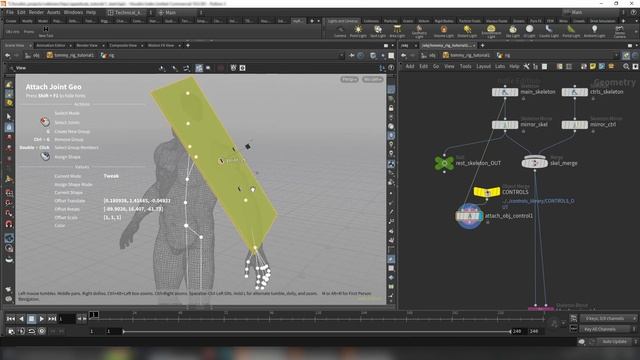Select the main_skeleton node
Screen dimensions: 640x360
click(x=505, y=92)
